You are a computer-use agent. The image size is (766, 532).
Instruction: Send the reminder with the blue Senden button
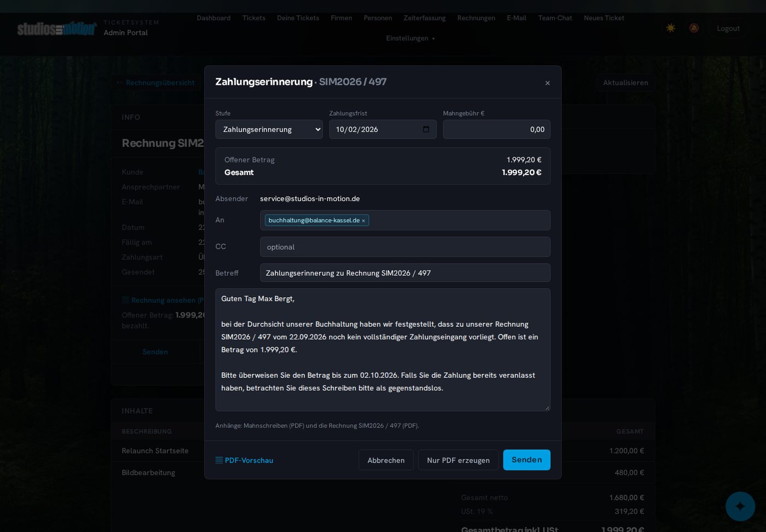pos(527,460)
